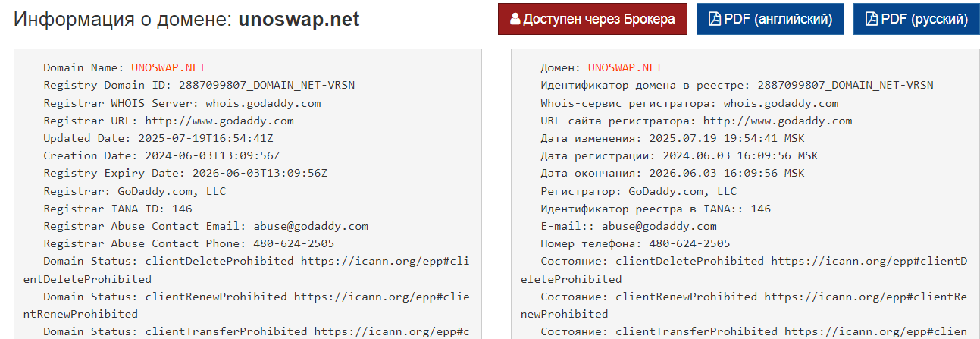Click the Состояние clientRenewProhibited line
Screen dimensions: 980x339
[744, 304]
